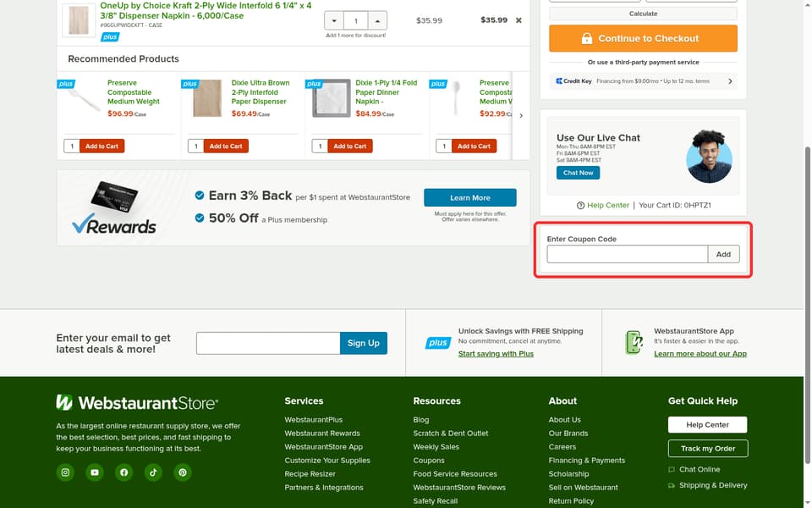Click the Plus logo beside Unlock Savings
Image resolution: width=812 pixels, height=508 pixels.
tap(438, 343)
